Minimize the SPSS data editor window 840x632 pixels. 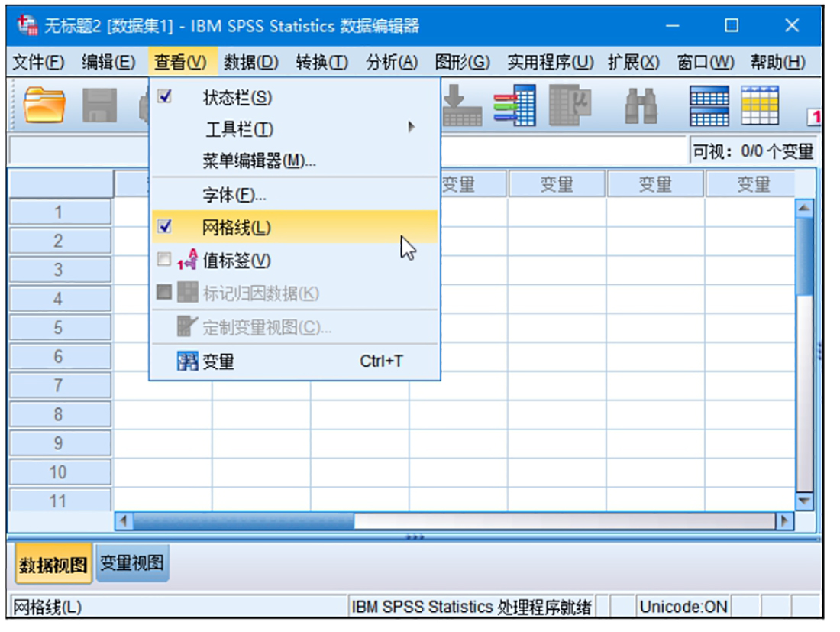[672, 25]
